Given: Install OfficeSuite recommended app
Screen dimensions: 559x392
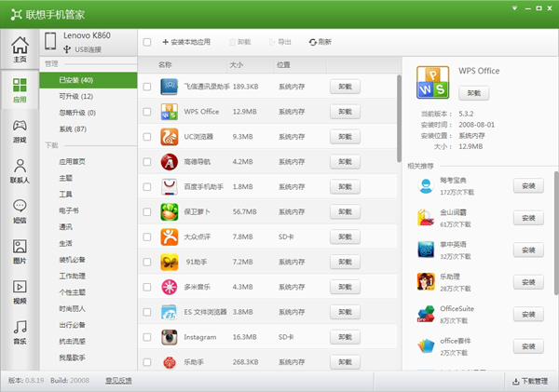Looking at the screenshot, I should tap(528, 314).
